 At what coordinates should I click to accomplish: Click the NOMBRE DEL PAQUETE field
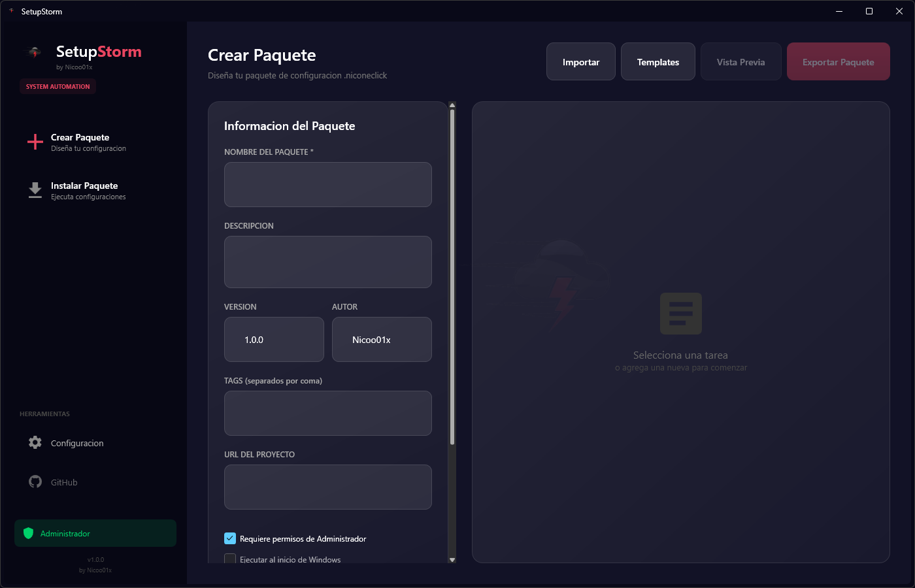327,184
